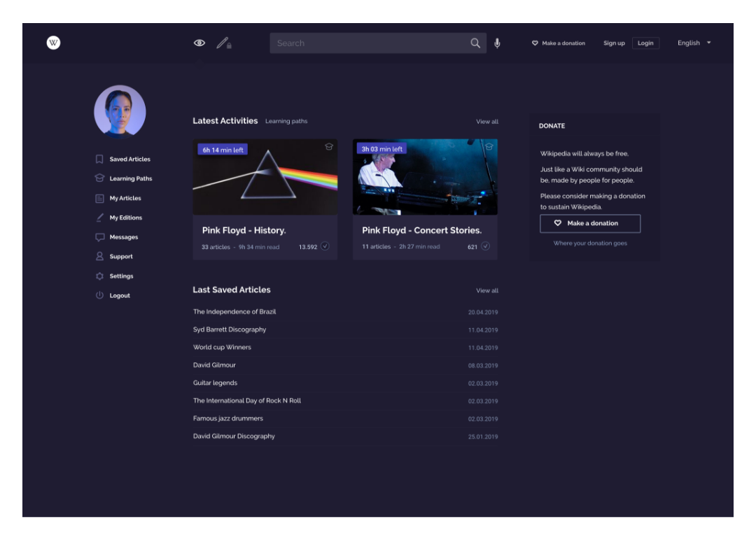Click the heart icon in header
Viewport: 756px width, 540px height.
(x=535, y=43)
